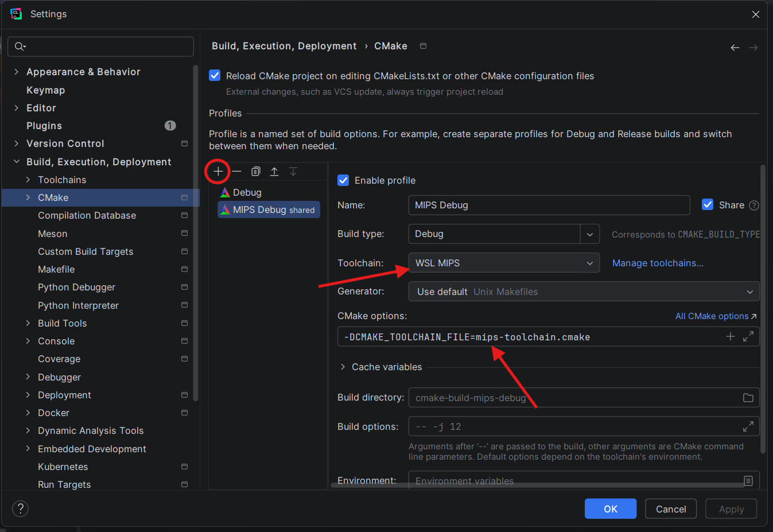The width and height of the screenshot is (773, 532).
Task: Move profile up in list
Action: pos(274,172)
